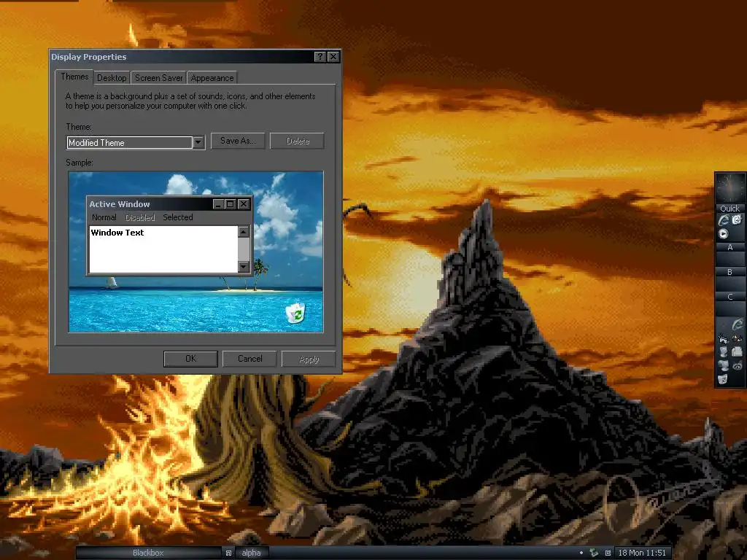Click the 18 Mon 11:51 clock
This screenshot has height=560, width=747.
tap(642, 553)
